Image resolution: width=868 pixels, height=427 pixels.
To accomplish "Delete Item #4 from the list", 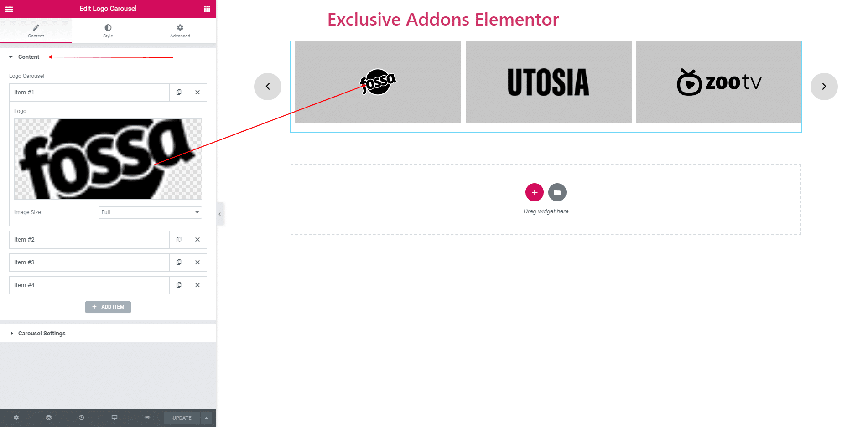I will tap(198, 285).
